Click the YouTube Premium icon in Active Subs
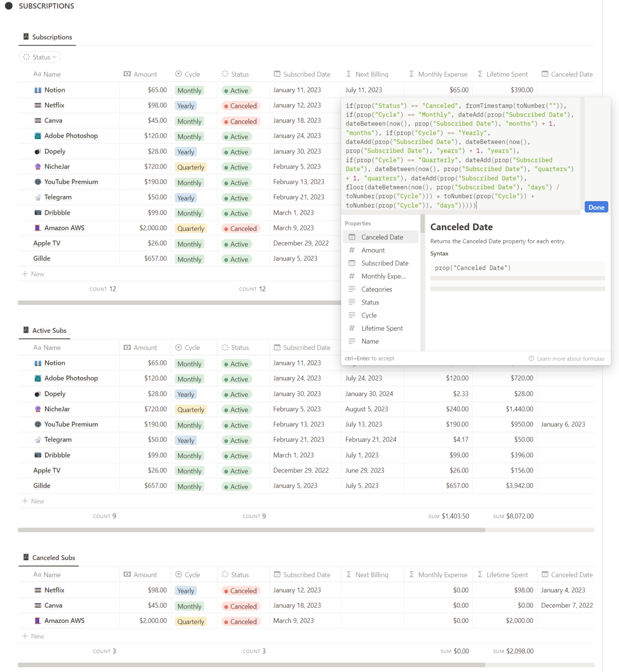This screenshot has width=619, height=672. [x=38, y=424]
